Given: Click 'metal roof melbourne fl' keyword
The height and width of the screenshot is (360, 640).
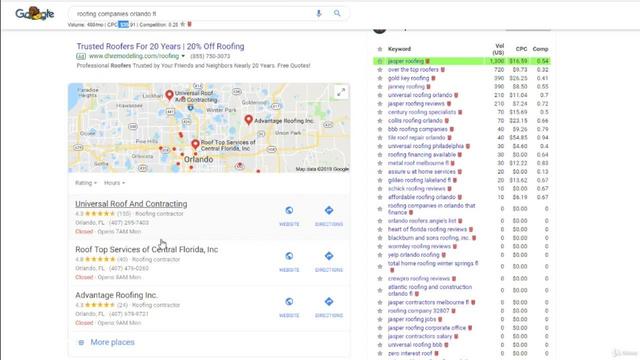Looking at the screenshot, I should pyautogui.click(x=418, y=163).
